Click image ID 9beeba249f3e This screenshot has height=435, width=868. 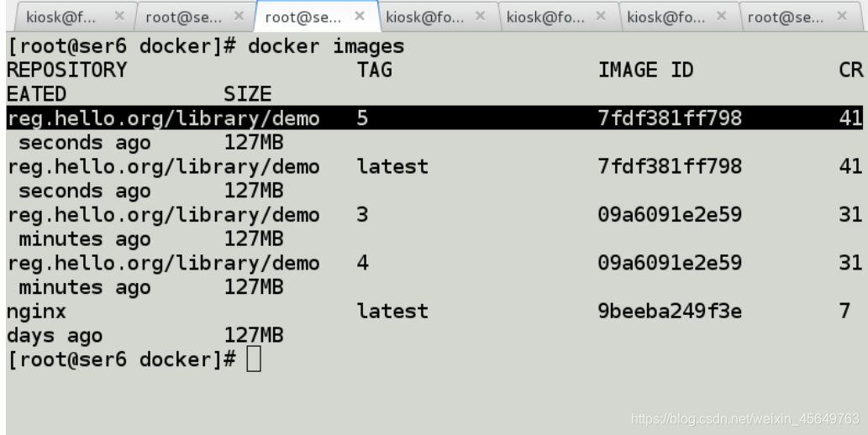click(670, 311)
